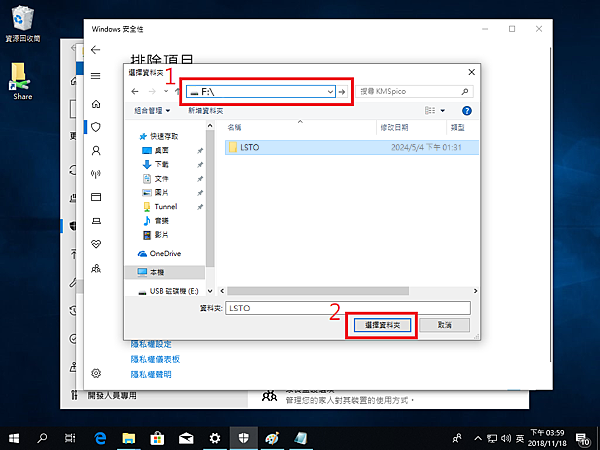Click the 取消 cancel button

point(444,326)
